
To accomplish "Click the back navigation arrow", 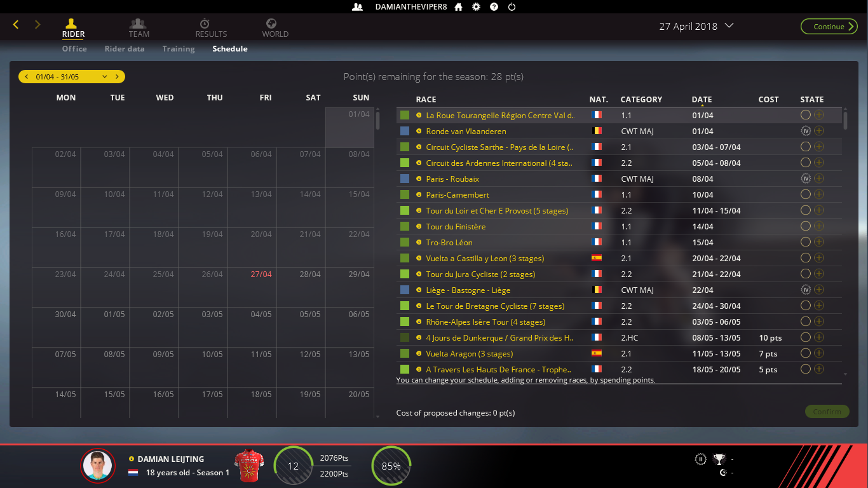I will pyautogui.click(x=16, y=25).
